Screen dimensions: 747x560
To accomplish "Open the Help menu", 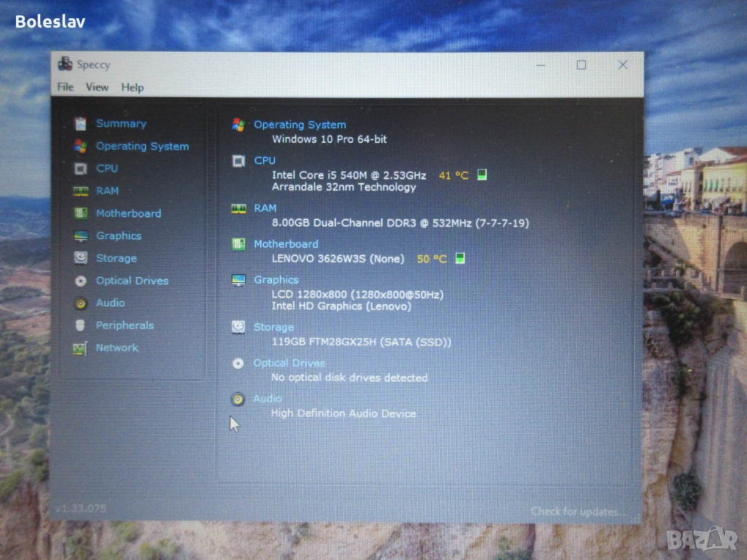I will click(x=132, y=87).
